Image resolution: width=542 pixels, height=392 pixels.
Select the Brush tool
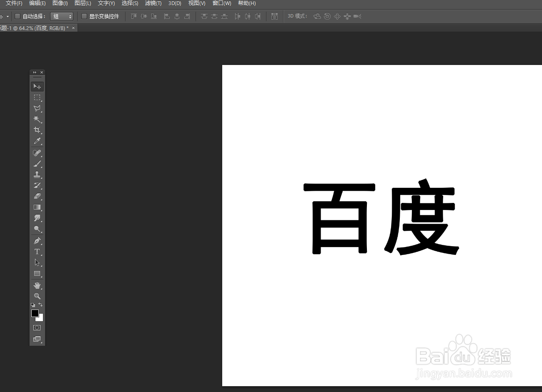pos(38,163)
